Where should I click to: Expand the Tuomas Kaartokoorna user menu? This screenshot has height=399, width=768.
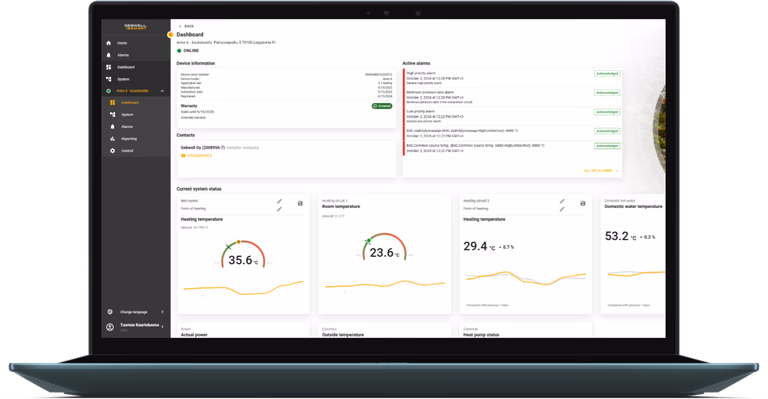136,327
